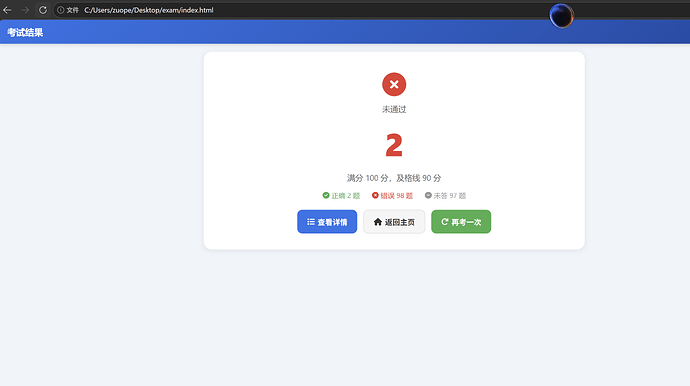Click the 正确 2 题 count
The height and width of the screenshot is (386, 690).
point(345,195)
